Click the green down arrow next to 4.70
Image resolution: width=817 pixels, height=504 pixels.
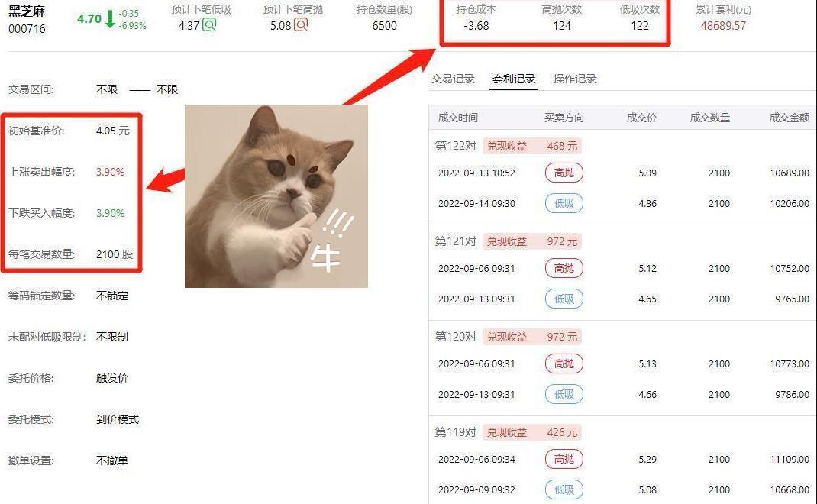(x=110, y=19)
